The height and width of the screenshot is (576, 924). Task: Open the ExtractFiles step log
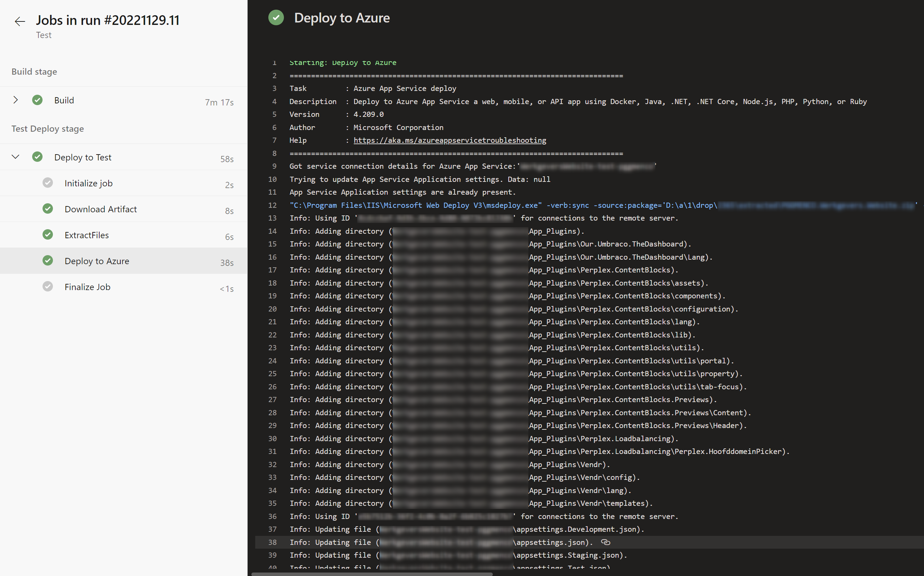123,235
